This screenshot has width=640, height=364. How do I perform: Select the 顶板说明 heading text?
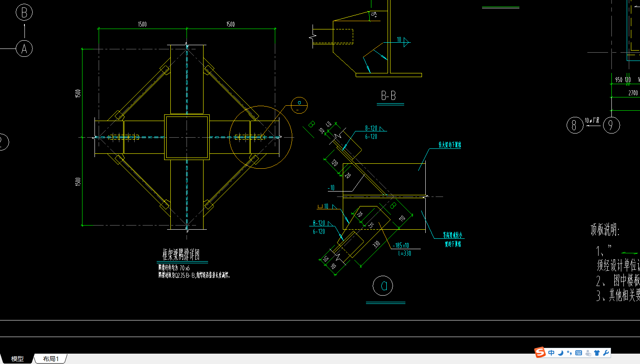(x=605, y=230)
